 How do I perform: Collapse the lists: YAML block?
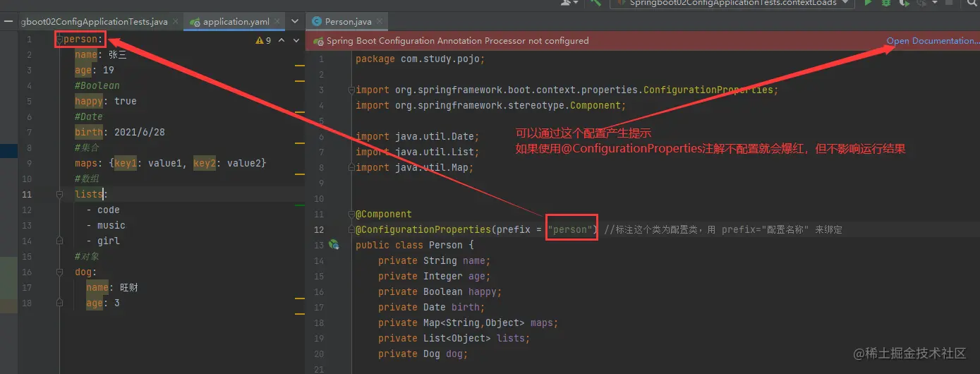(x=60, y=195)
